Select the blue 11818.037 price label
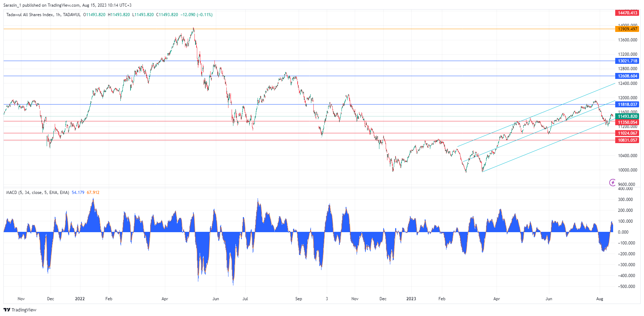The height and width of the screenshot is (316, 644). click(627, 105)
